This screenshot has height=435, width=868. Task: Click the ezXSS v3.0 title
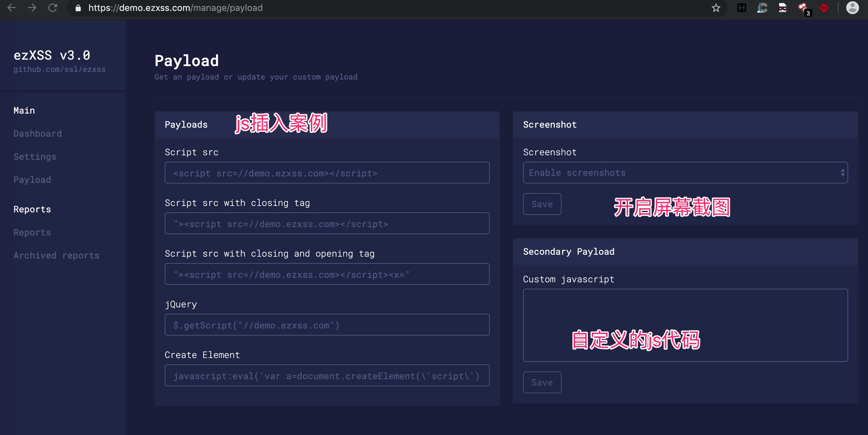(x=52, y=55)
